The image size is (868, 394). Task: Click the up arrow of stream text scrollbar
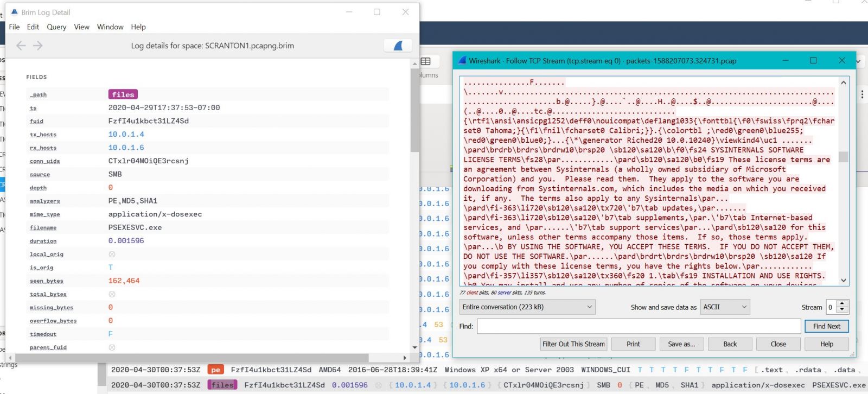(844, 82)
